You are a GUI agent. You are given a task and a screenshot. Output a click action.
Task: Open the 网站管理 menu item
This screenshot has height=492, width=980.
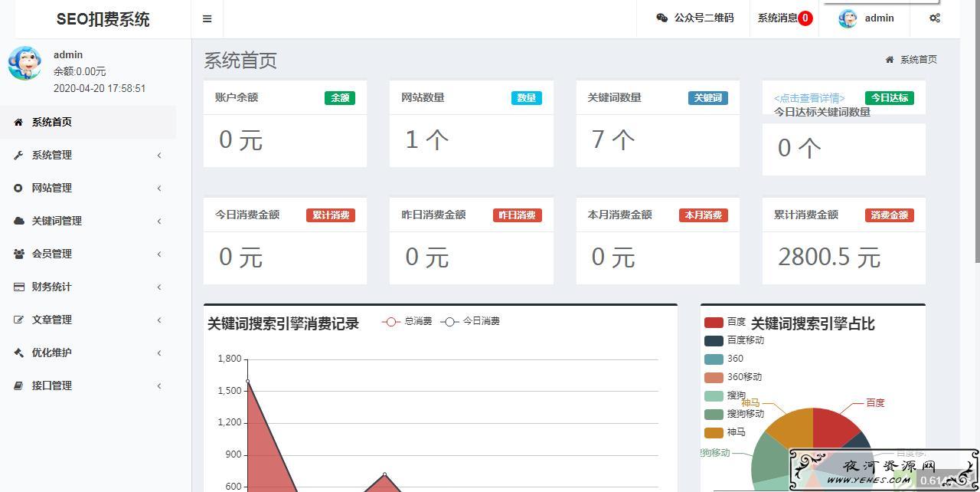coord(88,188)
